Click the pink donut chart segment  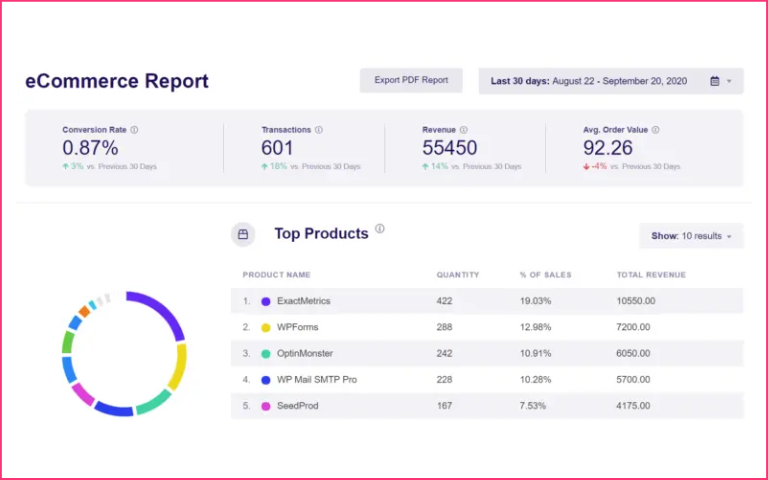[83, 394]
